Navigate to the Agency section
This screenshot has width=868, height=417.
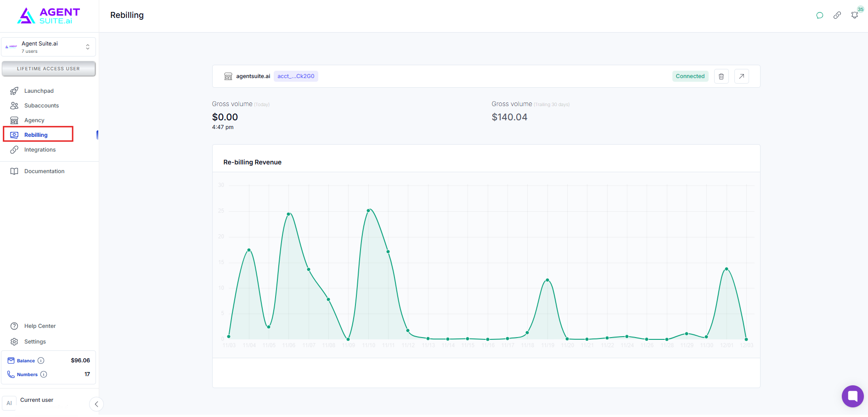(34, 120)
